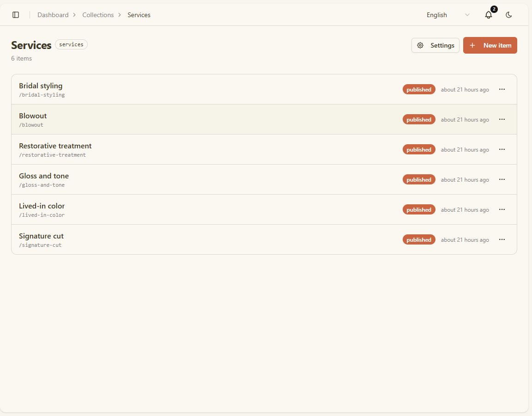Open more options for Gloss and tone
The image size is (532, 416).
(502, 180)
